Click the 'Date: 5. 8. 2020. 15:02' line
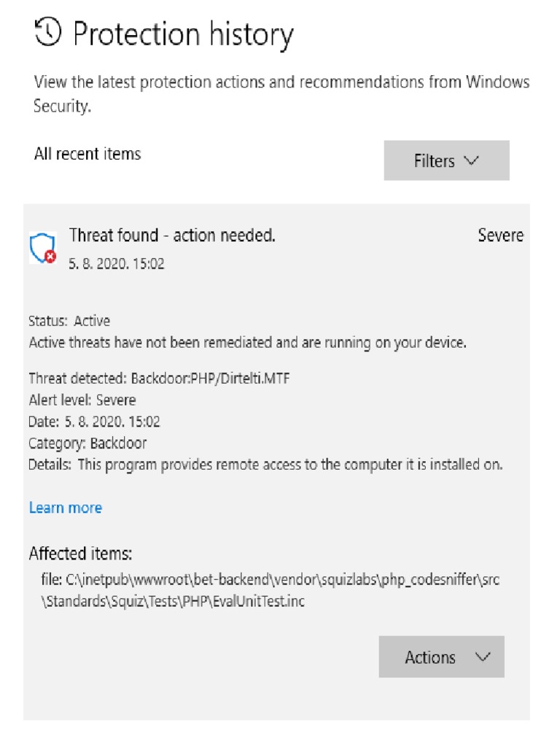 (x=94, y=422)
